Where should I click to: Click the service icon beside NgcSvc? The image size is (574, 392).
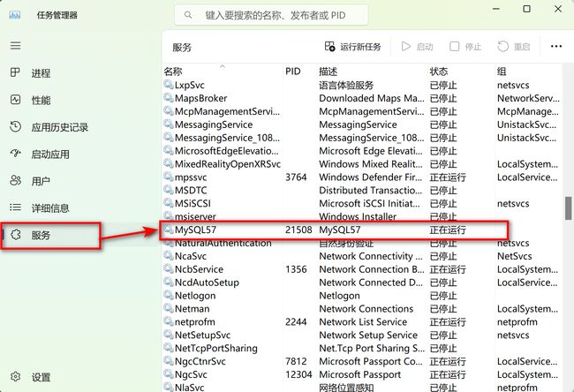pos(169,374)
